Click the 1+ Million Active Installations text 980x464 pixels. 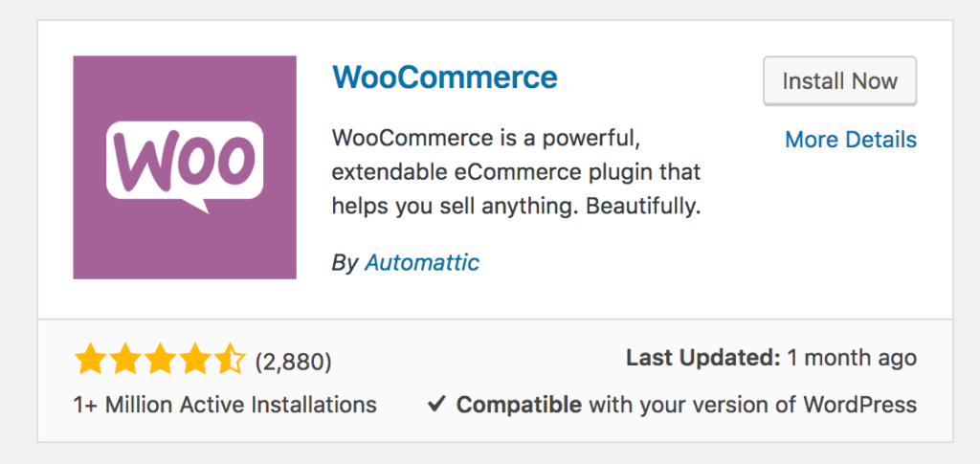coord(225,406)
